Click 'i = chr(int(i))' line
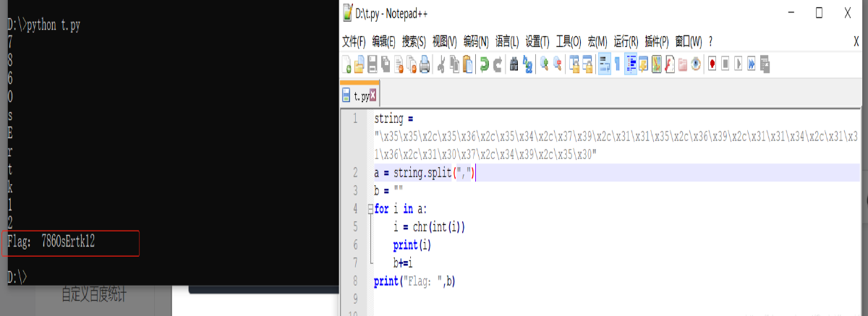868x316 pixels. (429, 227)
